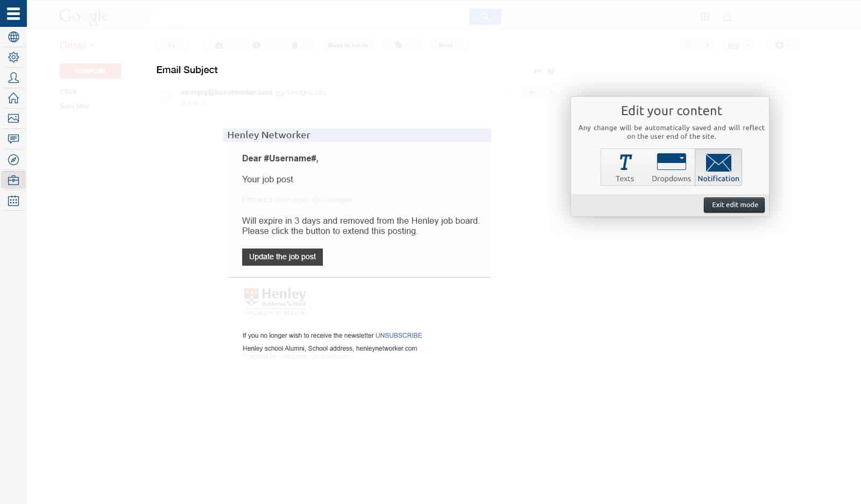The height and width of the screenshot is (504, 861).
Task: Click the Henley Business School logo
Action: [275, 301]
